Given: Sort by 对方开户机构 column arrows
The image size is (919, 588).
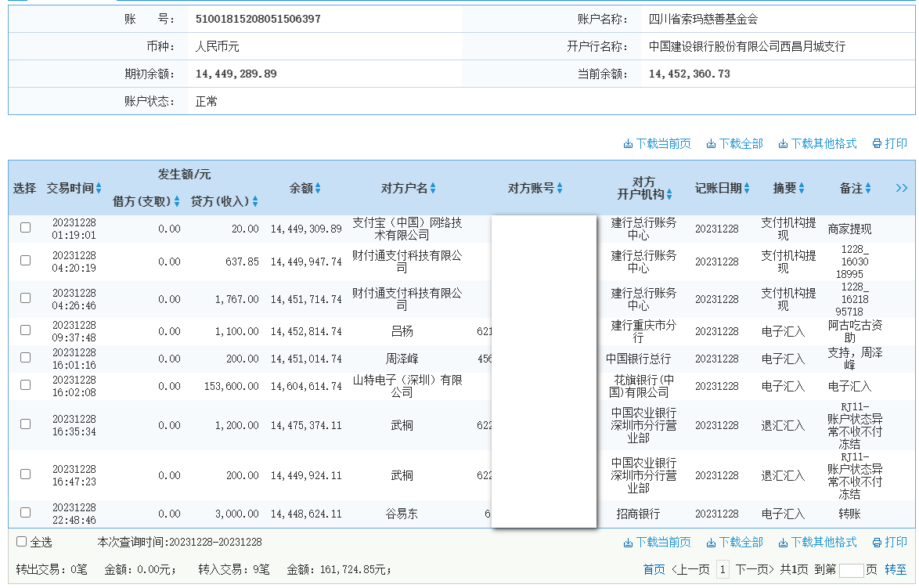Looking at the screenshot, I should click(x=669, y=195).
